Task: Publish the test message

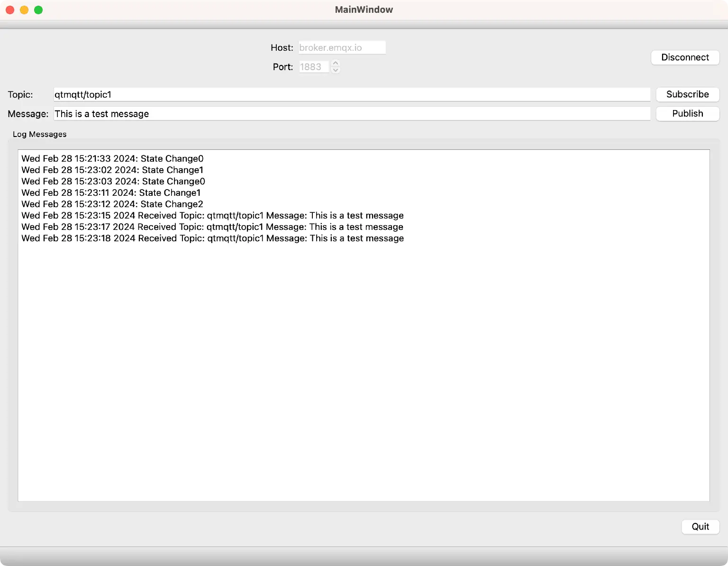Action: (687, 114)
